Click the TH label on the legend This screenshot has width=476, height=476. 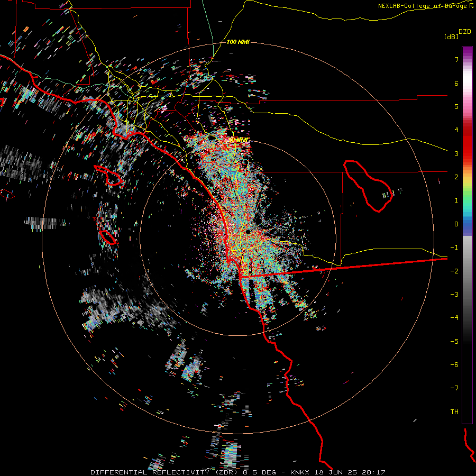454,412
